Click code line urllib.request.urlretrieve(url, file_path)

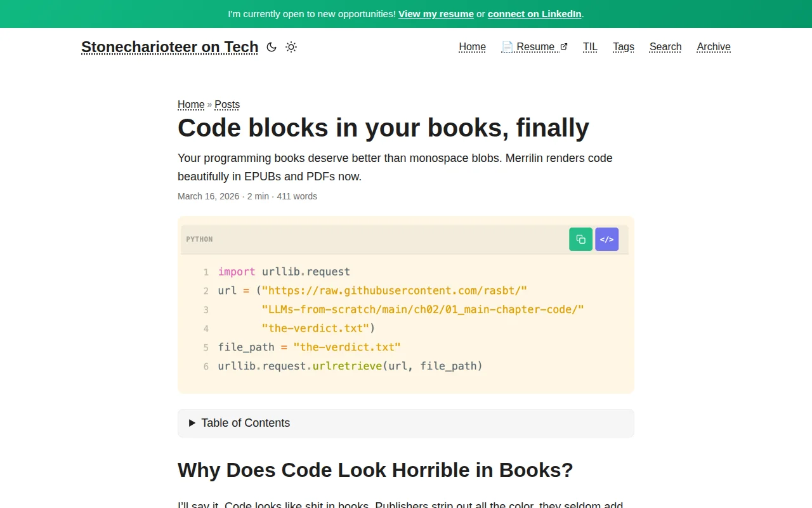coord(350,366)
